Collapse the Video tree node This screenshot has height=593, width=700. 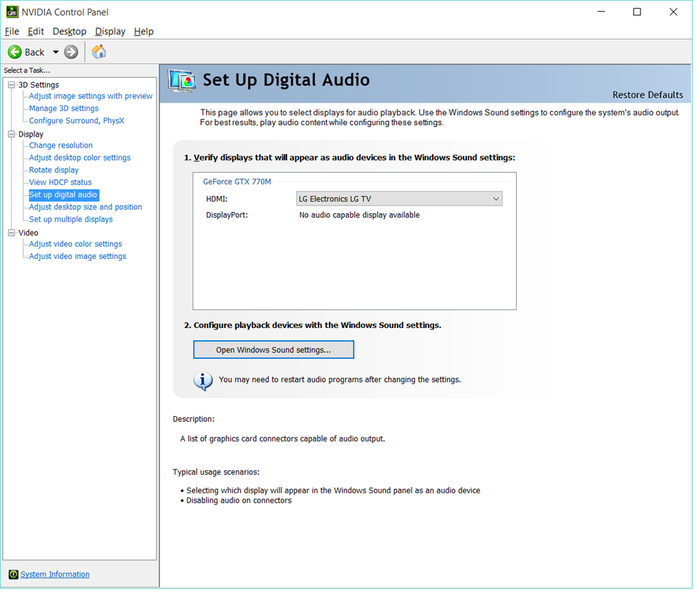tap(12, 234)
